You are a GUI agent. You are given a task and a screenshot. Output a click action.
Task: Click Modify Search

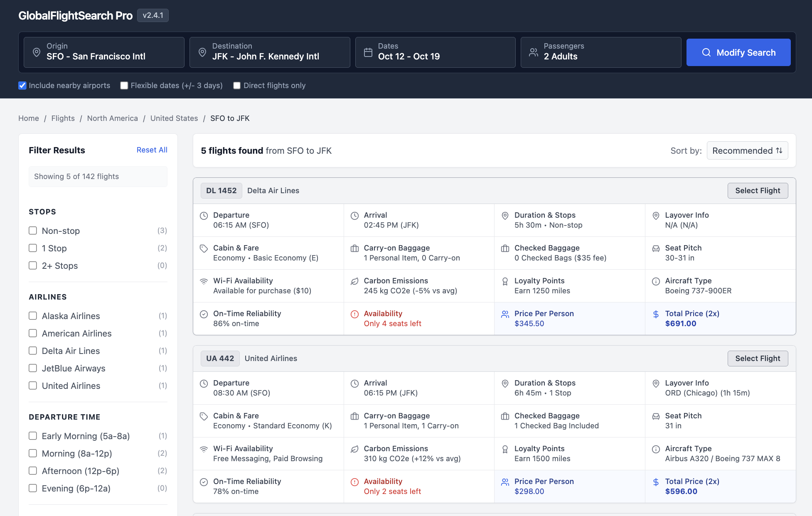(x=738, y=52)
